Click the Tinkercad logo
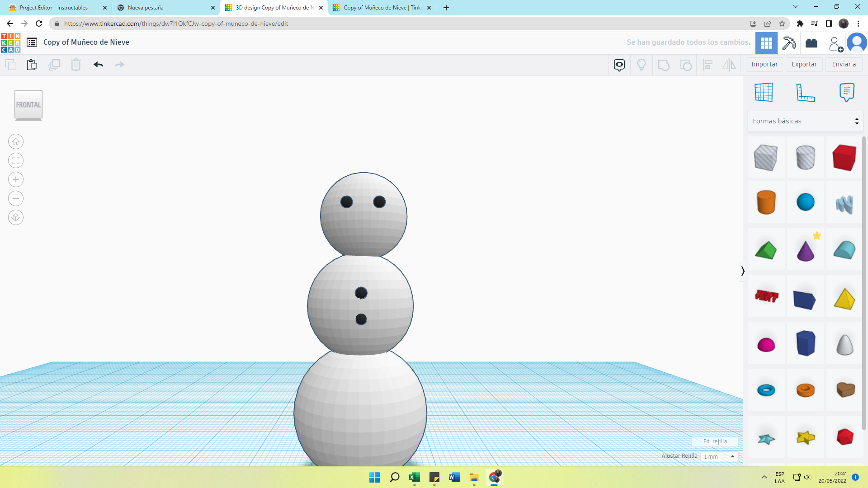The width and height of the screenshot is (868, 488). (x=10, y=42)
